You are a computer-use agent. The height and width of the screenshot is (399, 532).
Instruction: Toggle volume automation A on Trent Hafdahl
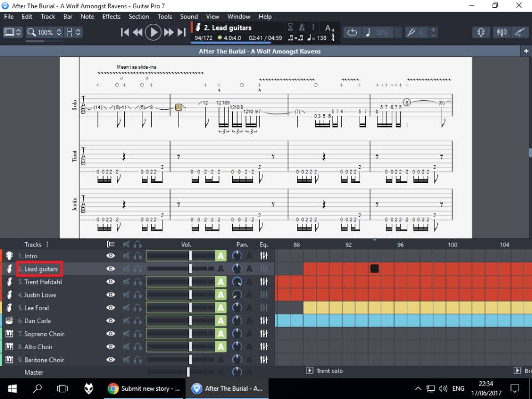click(x=221, y=282)
